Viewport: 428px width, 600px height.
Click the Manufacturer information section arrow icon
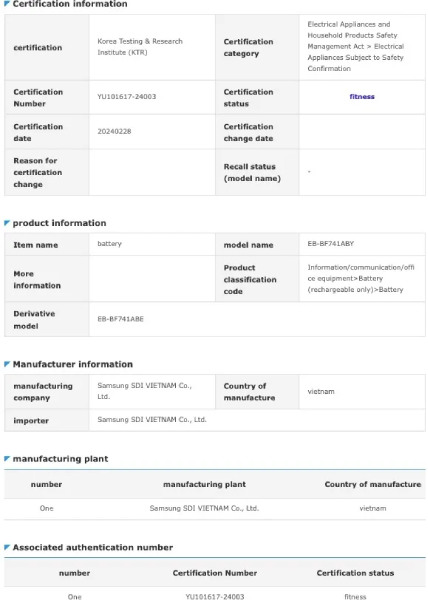point(7,364)
